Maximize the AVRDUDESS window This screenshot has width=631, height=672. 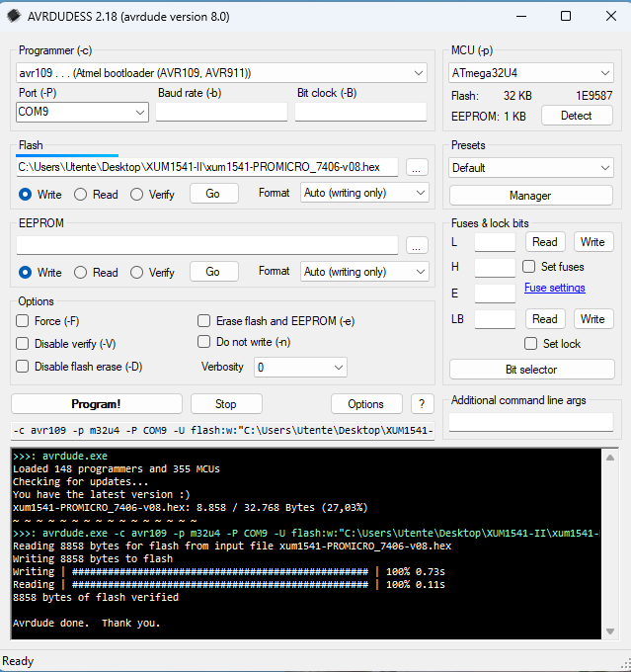coord(566,16)
